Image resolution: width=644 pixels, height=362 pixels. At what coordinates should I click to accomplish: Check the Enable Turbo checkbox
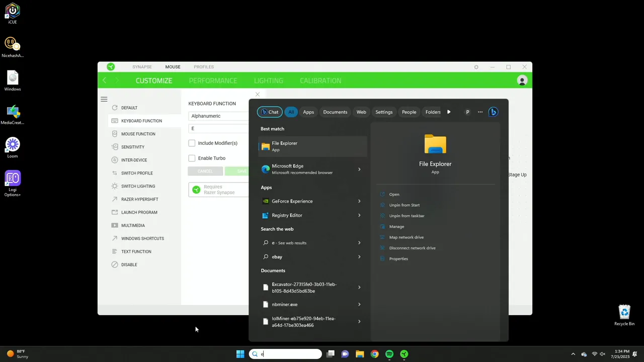[192, 158]
